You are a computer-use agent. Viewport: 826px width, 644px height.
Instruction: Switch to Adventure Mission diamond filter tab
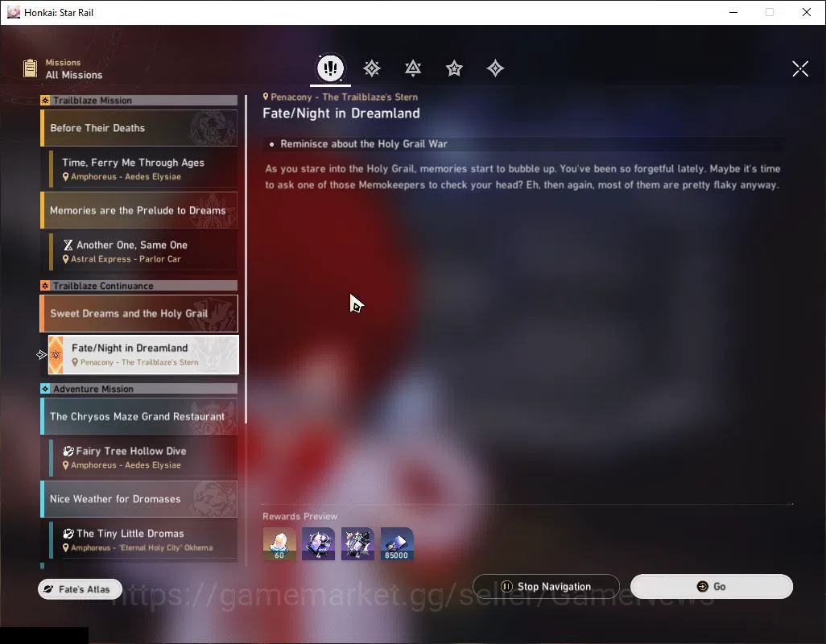pyautogui.click(x=495, y=68)
